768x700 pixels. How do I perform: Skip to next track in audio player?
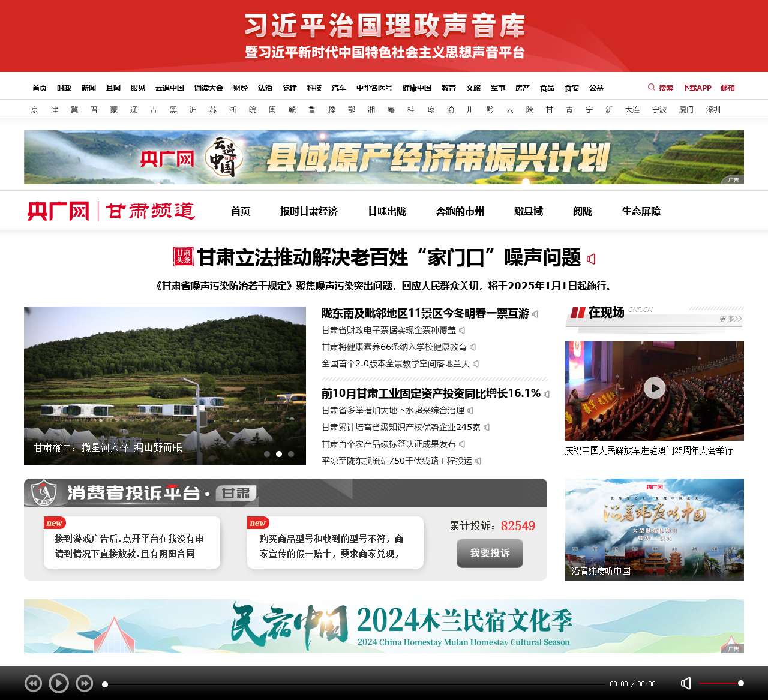point(85,683)
